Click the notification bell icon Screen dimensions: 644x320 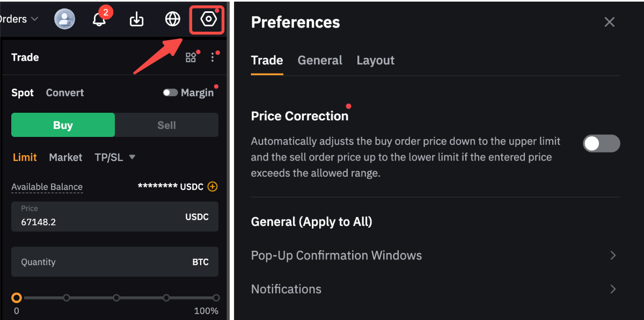coord(99,20)
